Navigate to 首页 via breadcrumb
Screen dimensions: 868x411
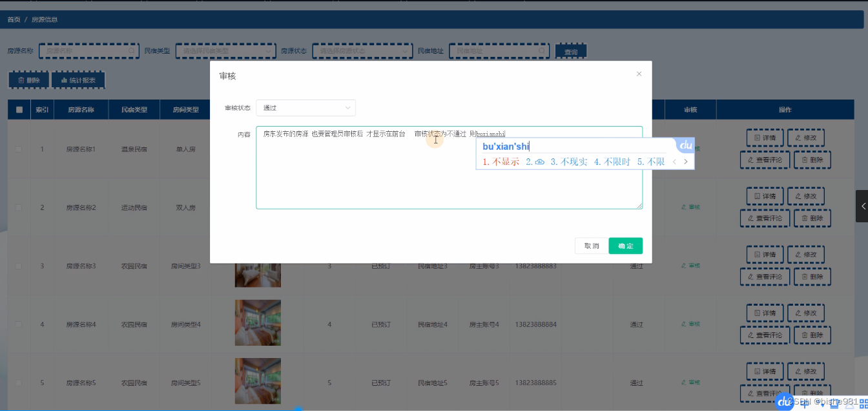(x=13, y=19)
